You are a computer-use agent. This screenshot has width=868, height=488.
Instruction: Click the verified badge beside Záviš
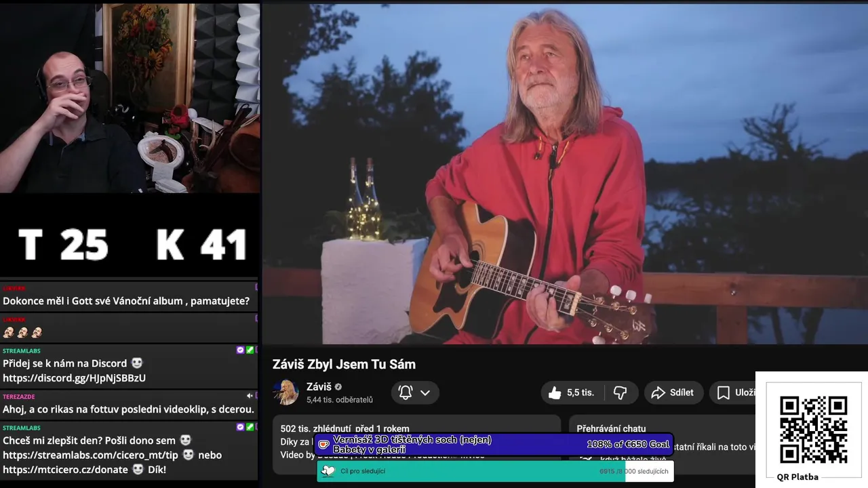pyautogui.click(x=338, y=387)
